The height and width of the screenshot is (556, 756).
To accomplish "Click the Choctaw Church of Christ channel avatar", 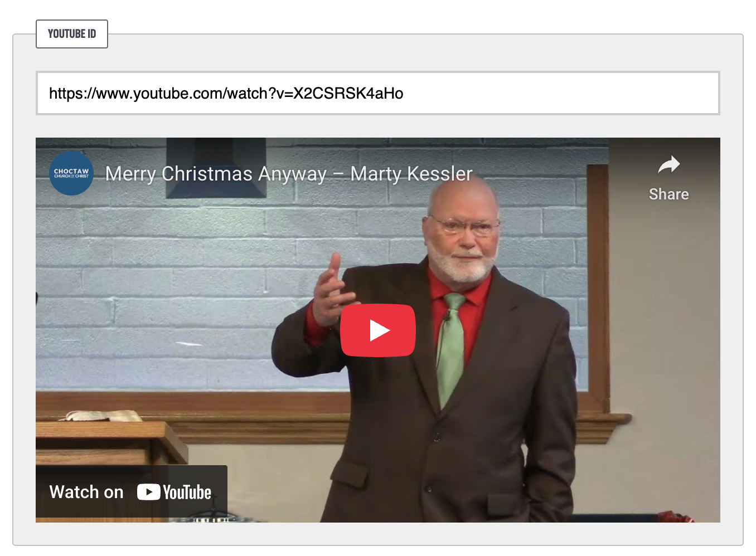I will [71, 173].
